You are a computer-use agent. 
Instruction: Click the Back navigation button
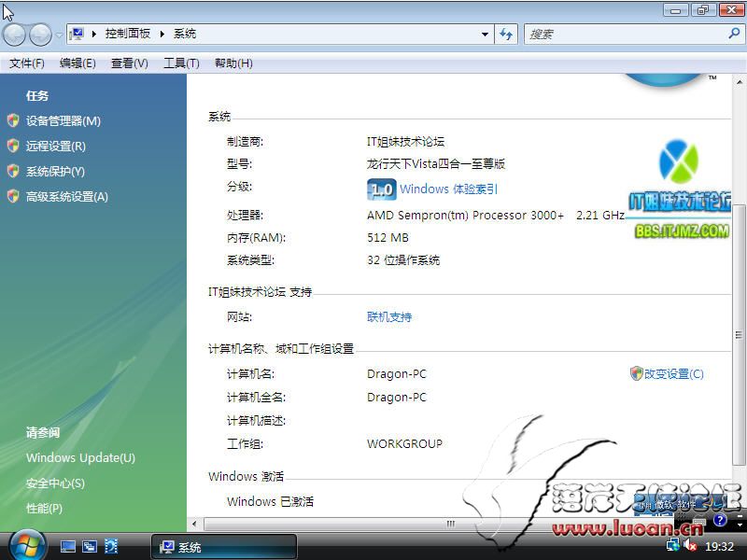click(x=14, y=35)
